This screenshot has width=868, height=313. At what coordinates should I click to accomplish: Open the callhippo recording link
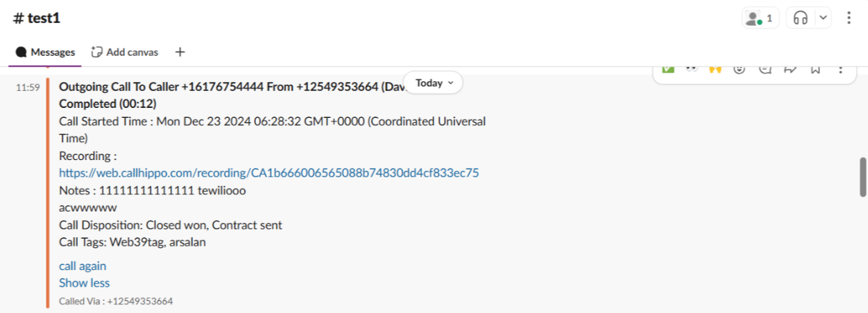click(x=269, y=173)
